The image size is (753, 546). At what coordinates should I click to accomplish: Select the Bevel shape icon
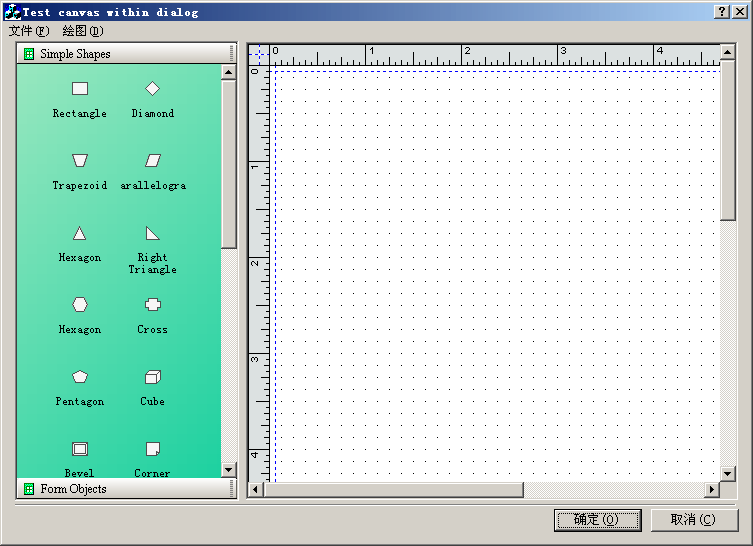(80, 449)
